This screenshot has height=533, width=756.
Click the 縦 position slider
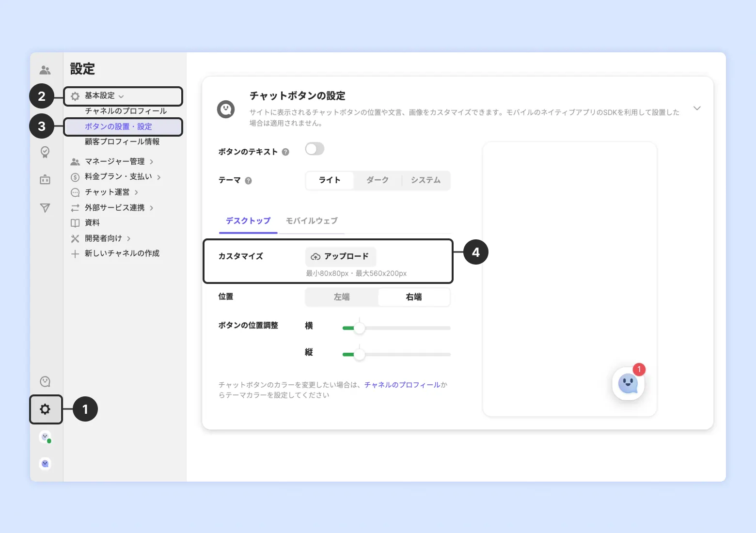tap(396, 355)
